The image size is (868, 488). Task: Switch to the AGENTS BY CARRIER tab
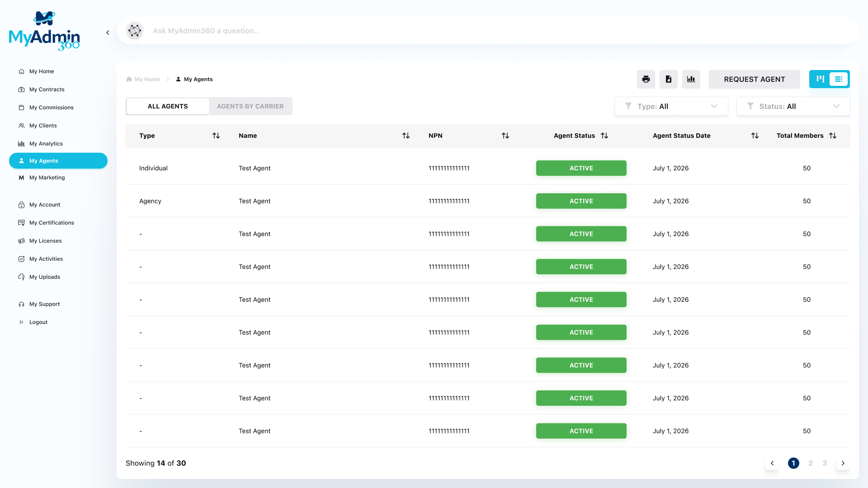(x=250, y=106)
